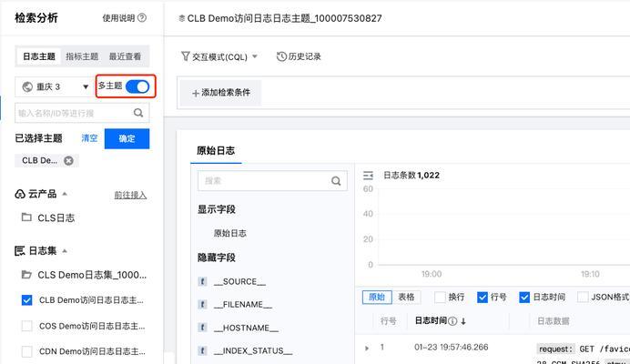
Task: Click the magnifier icon in field search box
Action: click(x=336, y=181)
